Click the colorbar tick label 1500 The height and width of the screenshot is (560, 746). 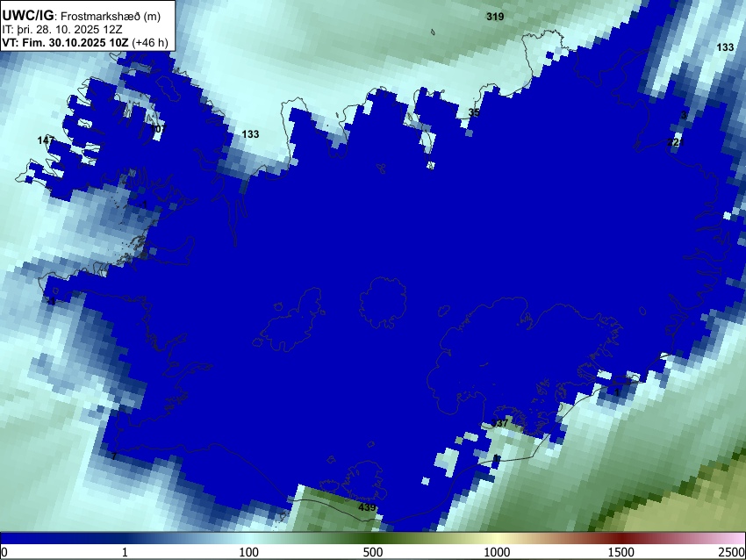tap(621, 552)
